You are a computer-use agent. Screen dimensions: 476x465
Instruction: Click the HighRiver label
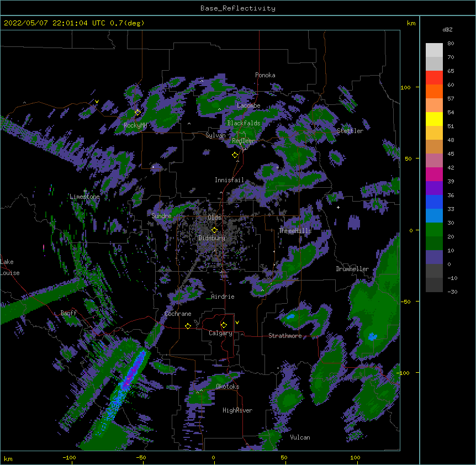pos(237,410)
